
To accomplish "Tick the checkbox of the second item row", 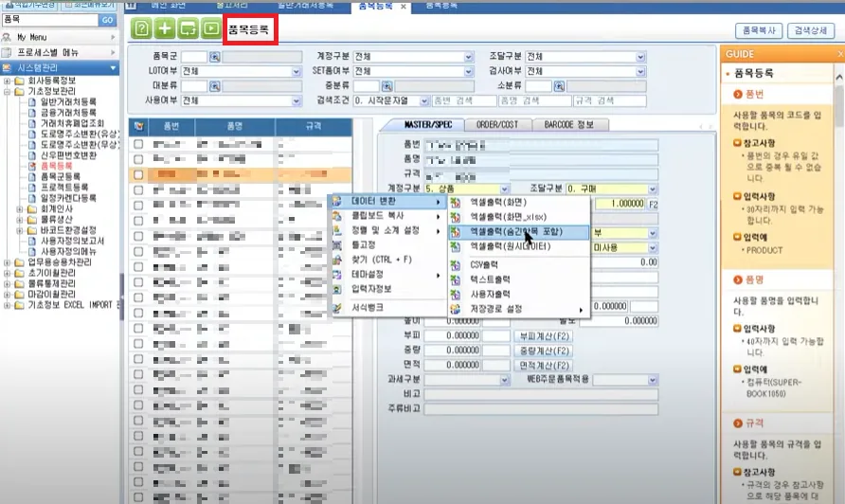I will 138,159.
